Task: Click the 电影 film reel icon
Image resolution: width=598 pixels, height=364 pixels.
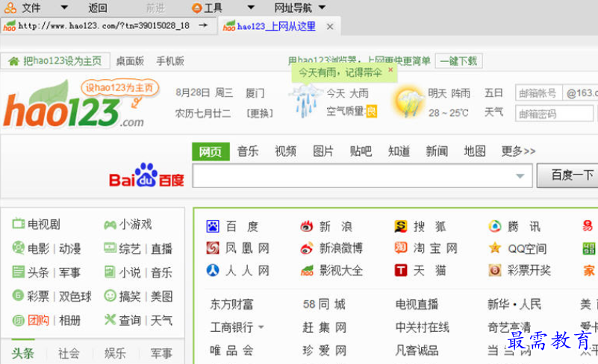Action: [18, 248]
